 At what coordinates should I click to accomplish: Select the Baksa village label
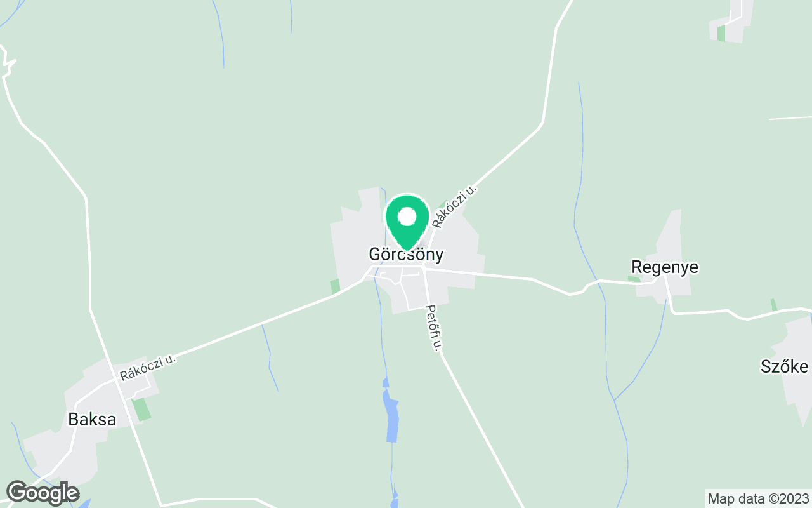pyautogui.click(x=92, y=420)
